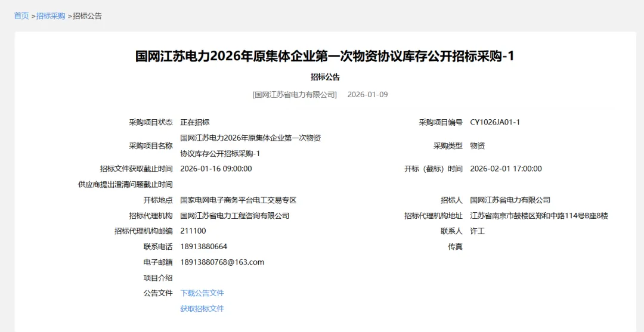The image size is (644, 332).
Task: Click 招标代理机构地址 label
Action: coord(434,216)
